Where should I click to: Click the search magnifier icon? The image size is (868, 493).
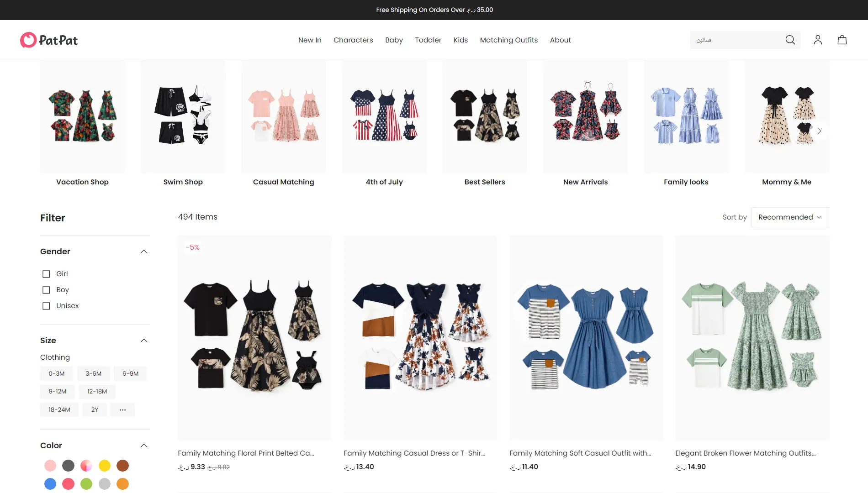point(790,40)
